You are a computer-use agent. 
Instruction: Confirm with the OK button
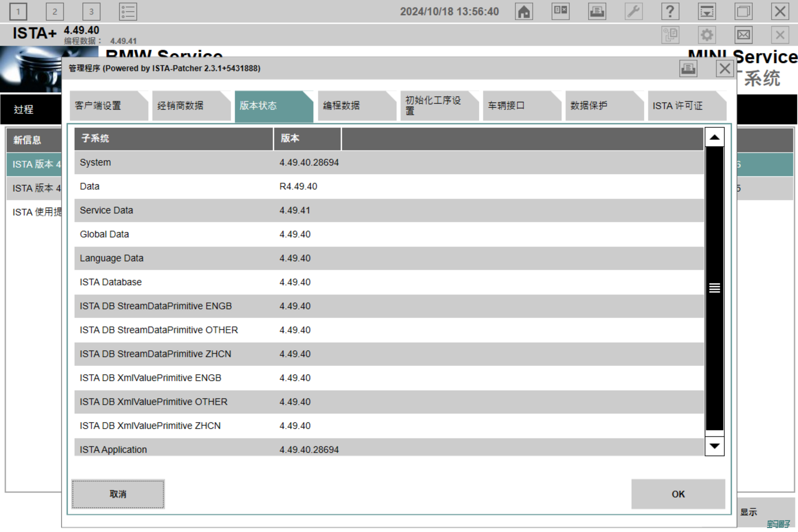coord(678,494)
